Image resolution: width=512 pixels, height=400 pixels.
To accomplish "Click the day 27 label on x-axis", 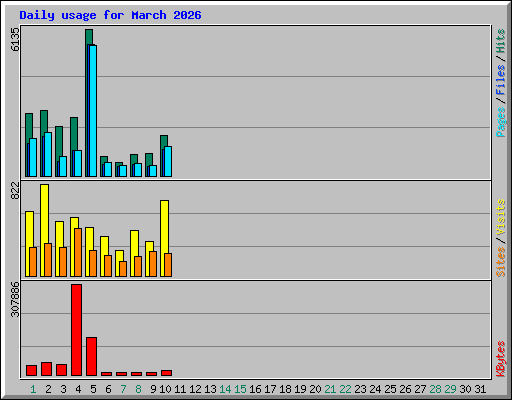I will click(420, 389).
